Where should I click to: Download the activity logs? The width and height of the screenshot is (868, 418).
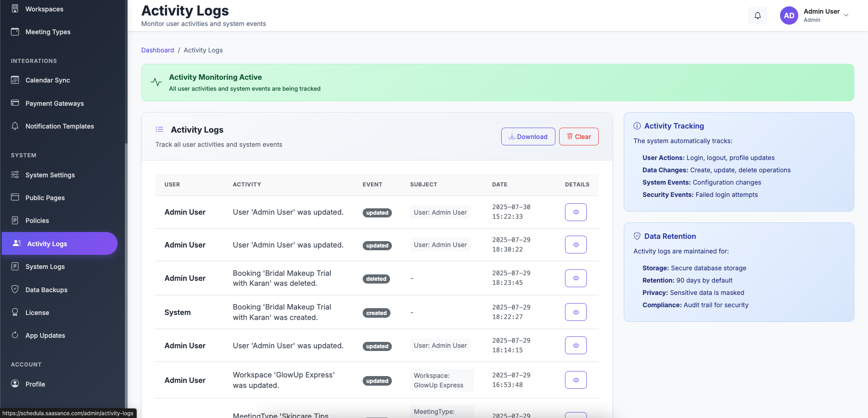point(528,136)
